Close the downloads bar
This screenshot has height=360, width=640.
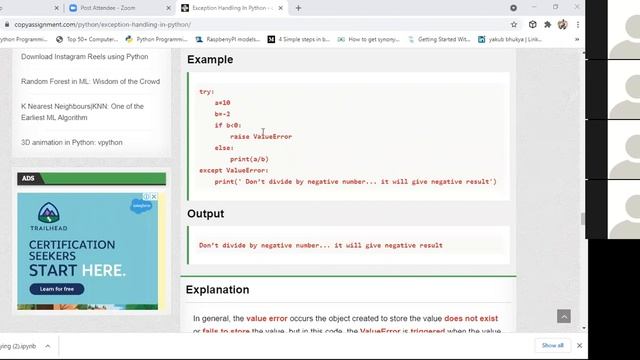tap(580, 346)
